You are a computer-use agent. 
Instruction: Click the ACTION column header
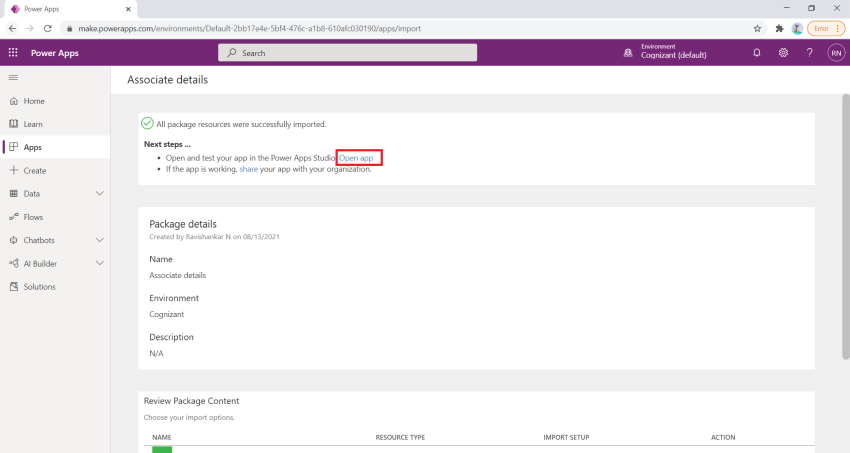coord(723,437)
